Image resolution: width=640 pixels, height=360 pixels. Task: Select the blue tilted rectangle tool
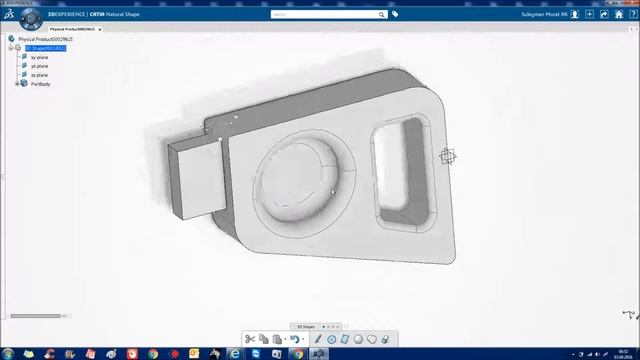[x=345, y=339]
